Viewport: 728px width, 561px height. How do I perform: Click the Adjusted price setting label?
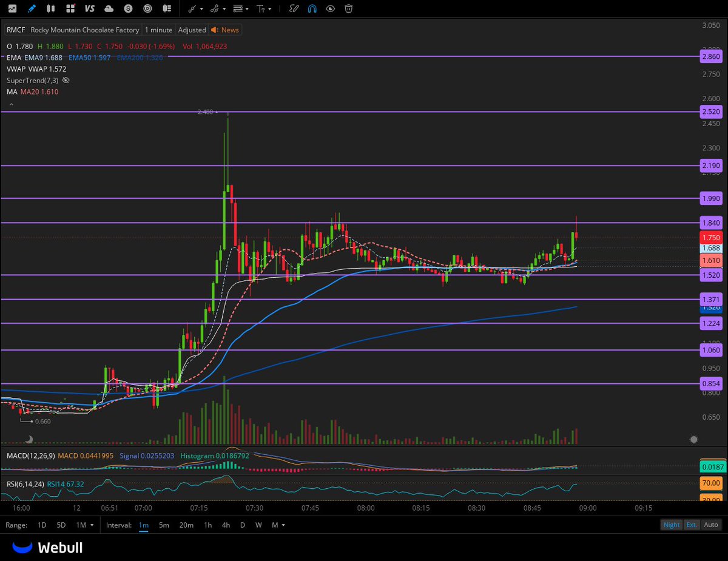click(x=192, y=30)
